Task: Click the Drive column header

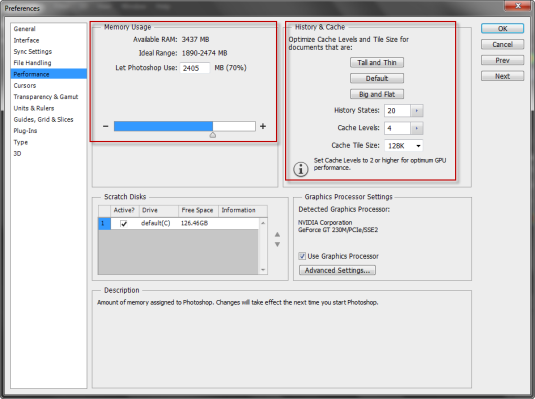Action: click(158, 210)
